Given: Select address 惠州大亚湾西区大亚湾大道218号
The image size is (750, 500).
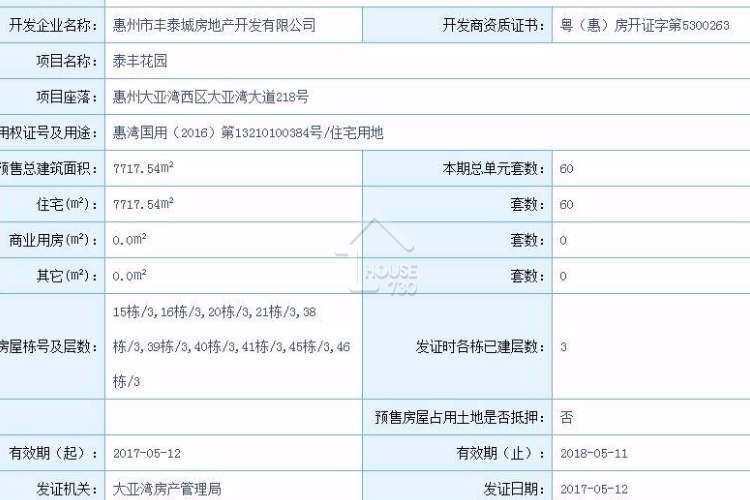Looking at the screenshot, I should [210, 97].
